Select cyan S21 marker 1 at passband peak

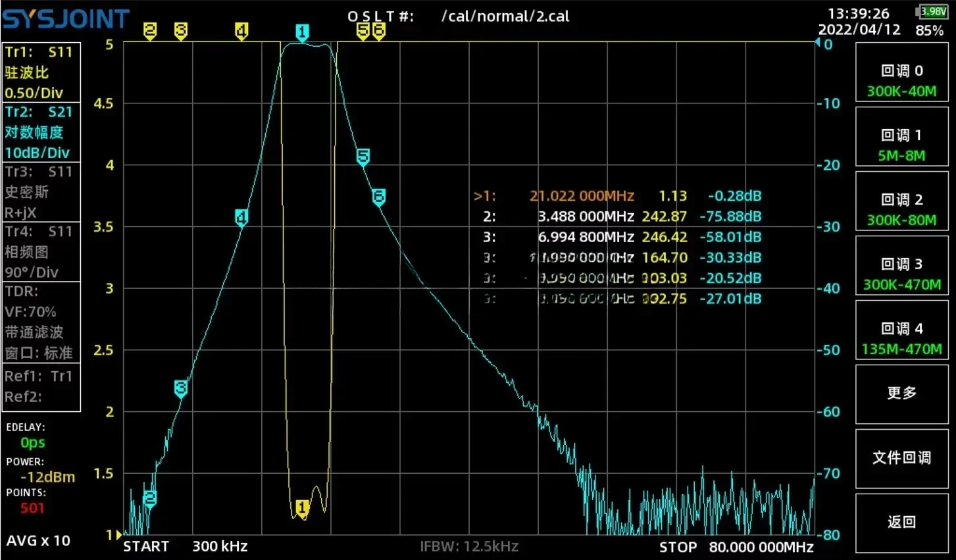[302, 33]
